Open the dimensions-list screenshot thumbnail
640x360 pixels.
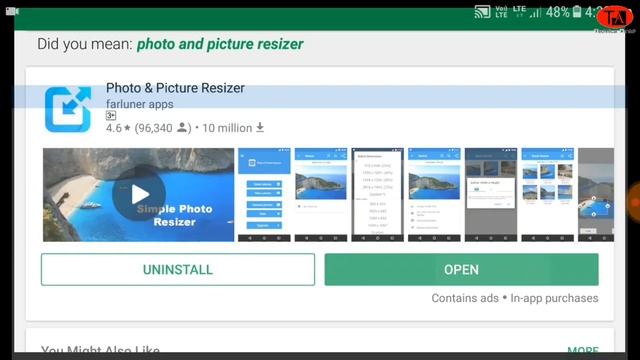point(378,195)
